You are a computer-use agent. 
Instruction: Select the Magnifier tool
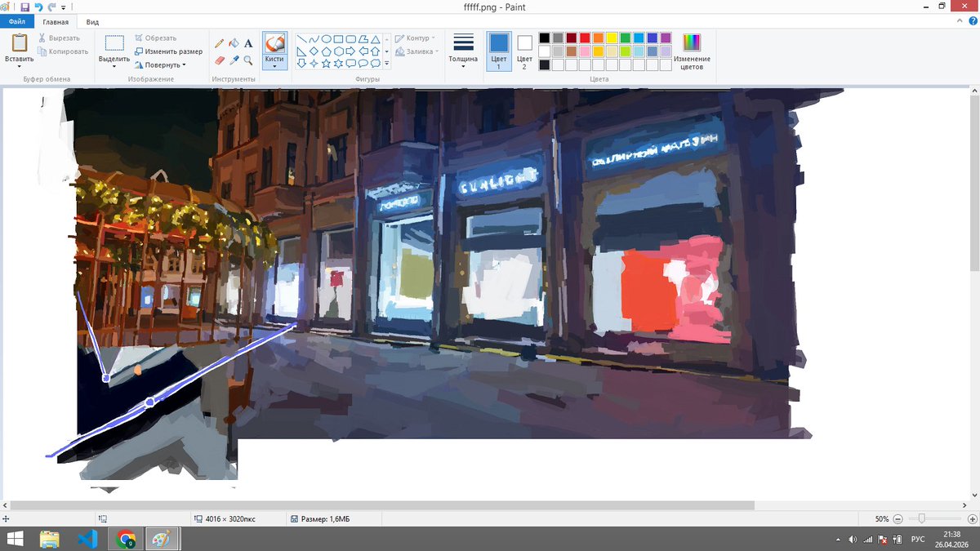click(x=247, y=59)
